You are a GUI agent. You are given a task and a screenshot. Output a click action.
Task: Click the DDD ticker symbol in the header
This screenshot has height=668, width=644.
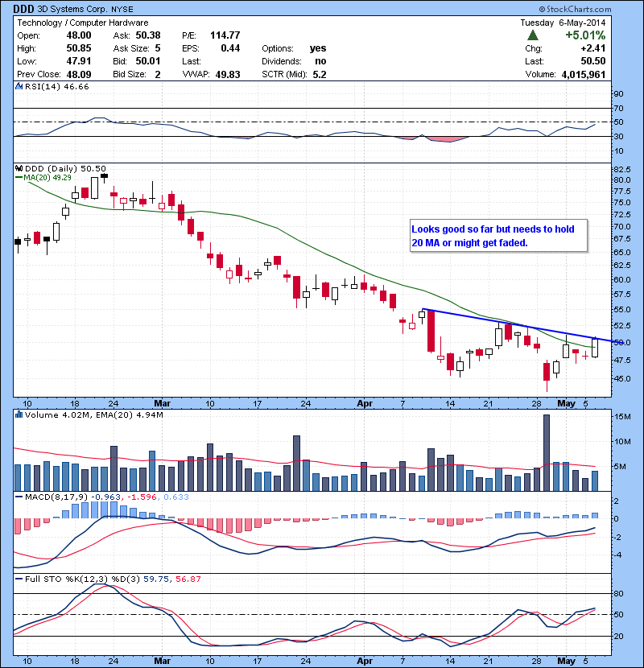pos(24,9)
